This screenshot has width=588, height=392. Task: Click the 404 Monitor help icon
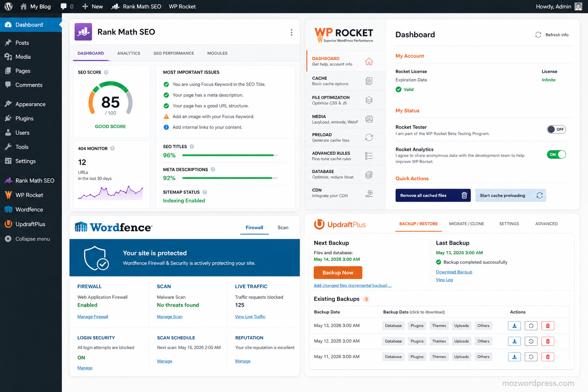113,149
